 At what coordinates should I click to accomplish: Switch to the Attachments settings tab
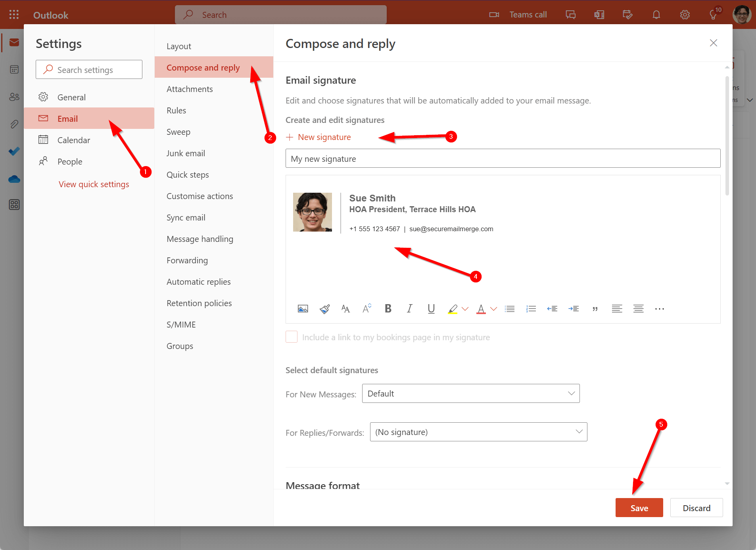coord(190,89)
